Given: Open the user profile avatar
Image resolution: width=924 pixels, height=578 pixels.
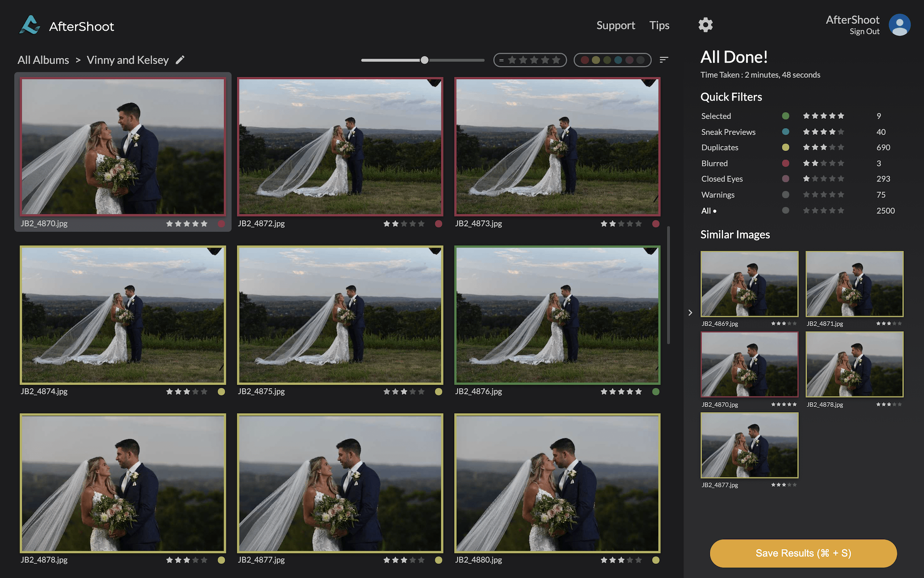Looking at the screenshot, I should tap(899, 25).
